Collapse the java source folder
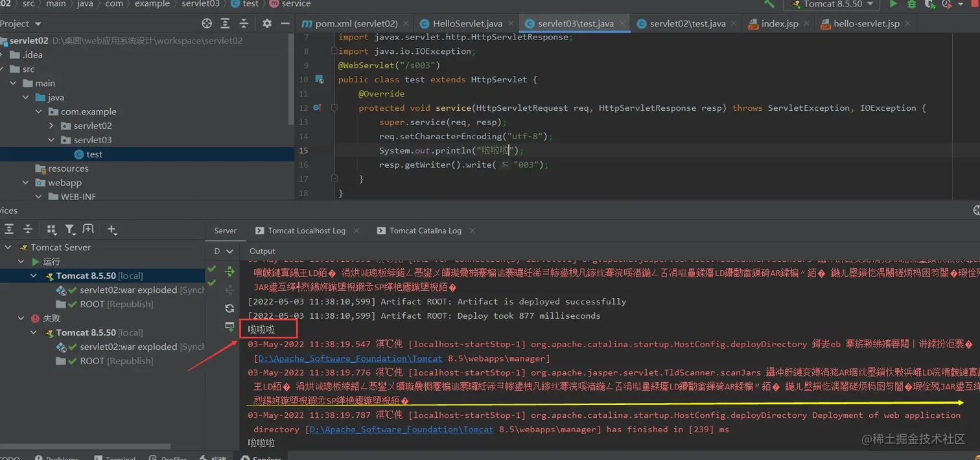Image resolution: width=980 pixels, height=460 pixels. (26, 97)
